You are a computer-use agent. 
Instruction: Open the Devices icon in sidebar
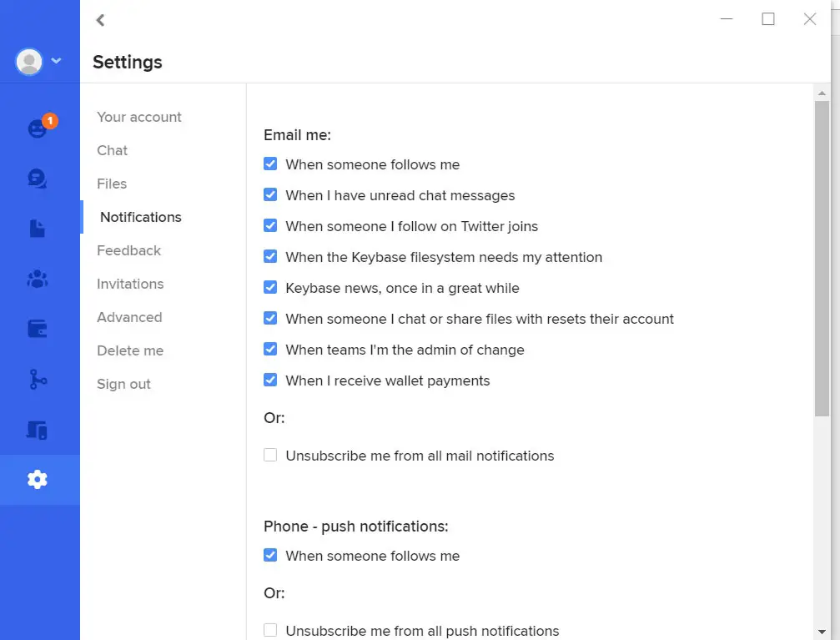coord(38,430)
